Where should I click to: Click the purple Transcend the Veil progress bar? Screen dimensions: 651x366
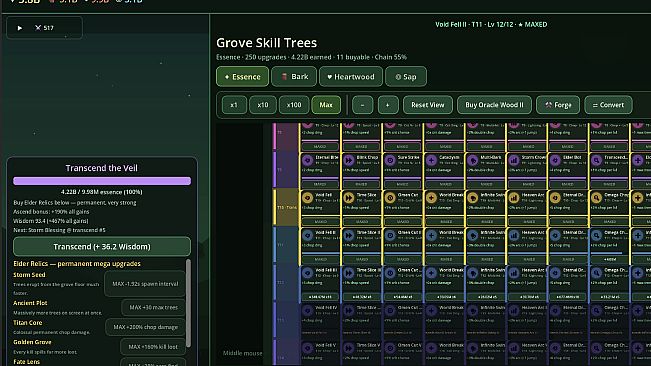click(102, 181)
